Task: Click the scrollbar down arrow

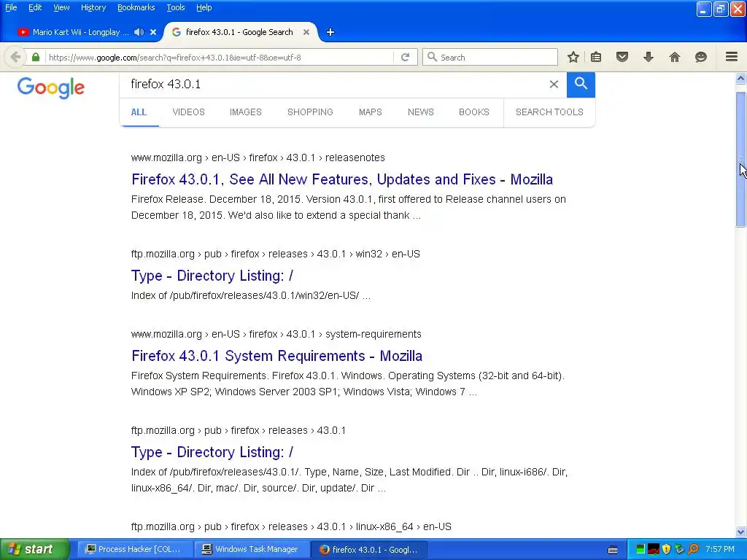Action: tap(740, 532)
